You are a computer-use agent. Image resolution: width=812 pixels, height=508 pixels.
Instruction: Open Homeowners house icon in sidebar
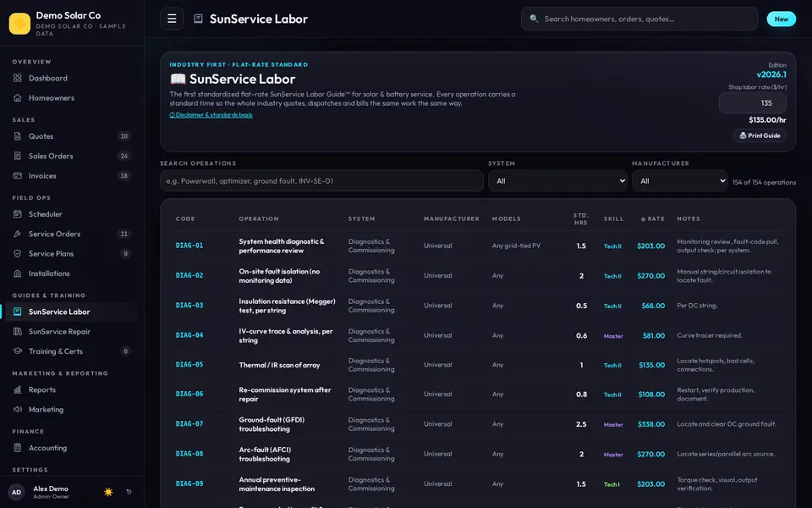(x=18, y=98)
